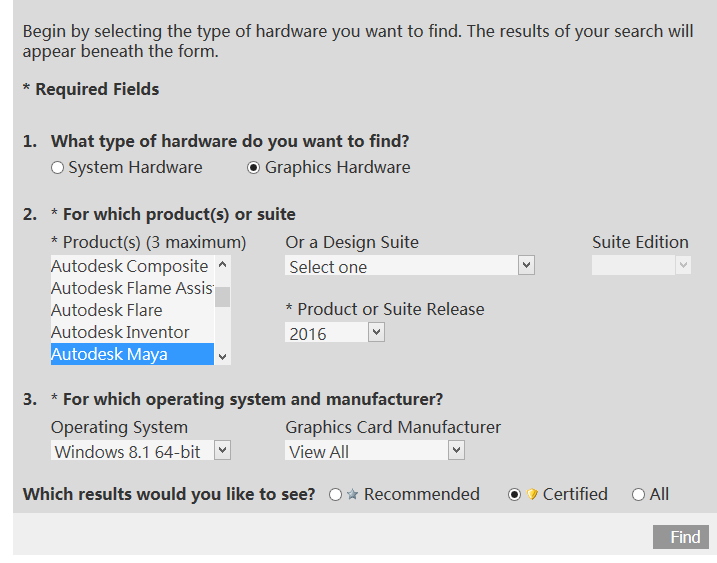Click the star icon beside Recommended
The height and width of the screenshot is (563, 717).
point(352,494)
